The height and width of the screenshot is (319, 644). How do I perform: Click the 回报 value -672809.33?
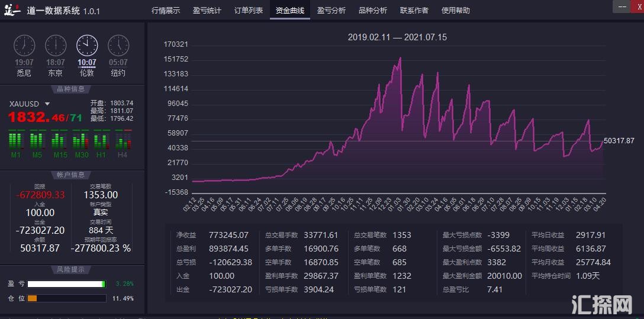click(x=40, y=195)
